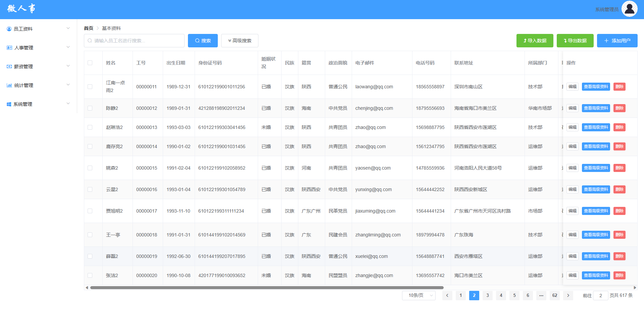
Task: Check the row for 江南一点雨2
Action: click(90, 87)
